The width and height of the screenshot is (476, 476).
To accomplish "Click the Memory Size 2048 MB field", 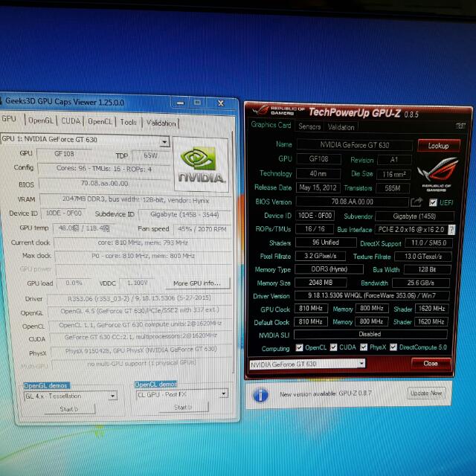I will [321, 283].
